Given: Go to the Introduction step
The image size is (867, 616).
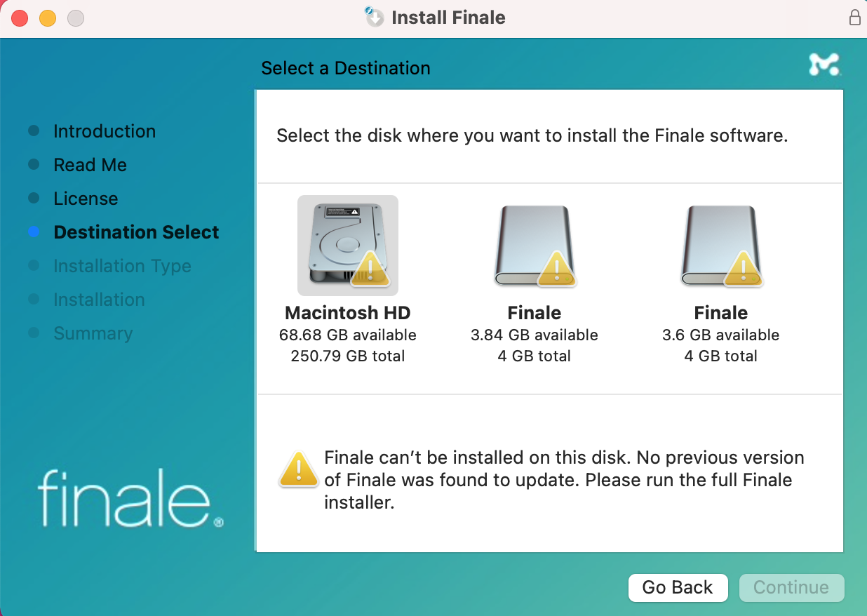Looking at the screenshot, I should (105, 131).
